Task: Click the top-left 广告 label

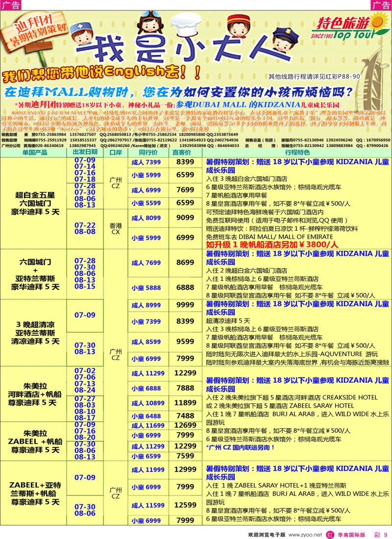Action: [11, 5]
